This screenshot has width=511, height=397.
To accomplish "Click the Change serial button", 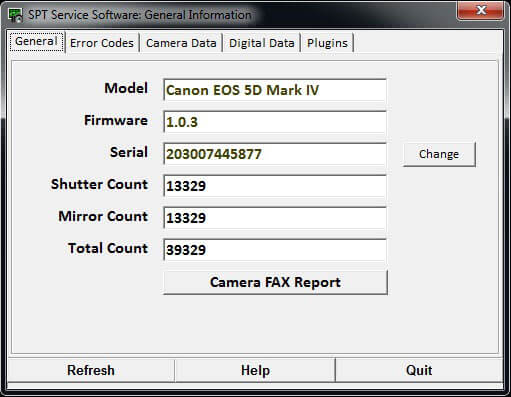I will pyautogui.click(x=439, y=154).
